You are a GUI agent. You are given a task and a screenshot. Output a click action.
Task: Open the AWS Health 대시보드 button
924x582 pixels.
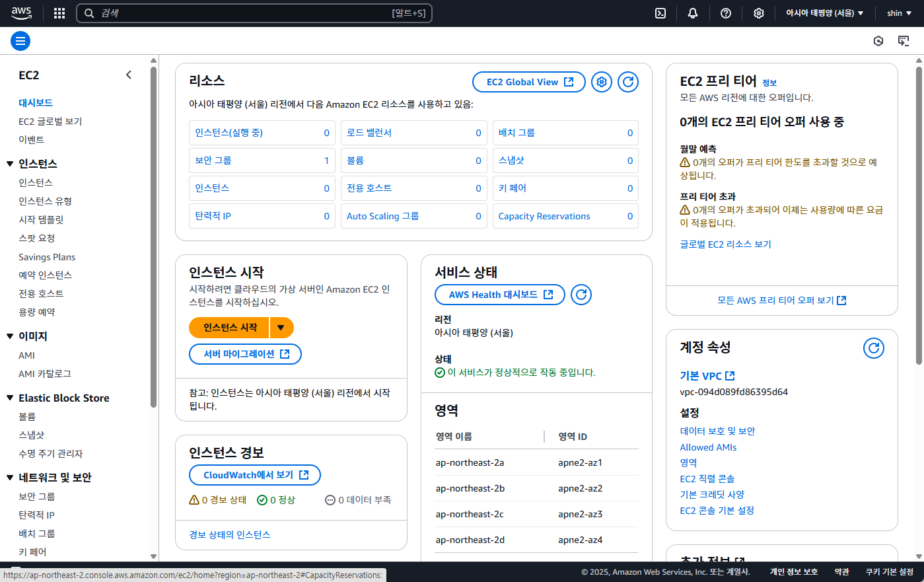pyautogui.click(x=500, y=295)
